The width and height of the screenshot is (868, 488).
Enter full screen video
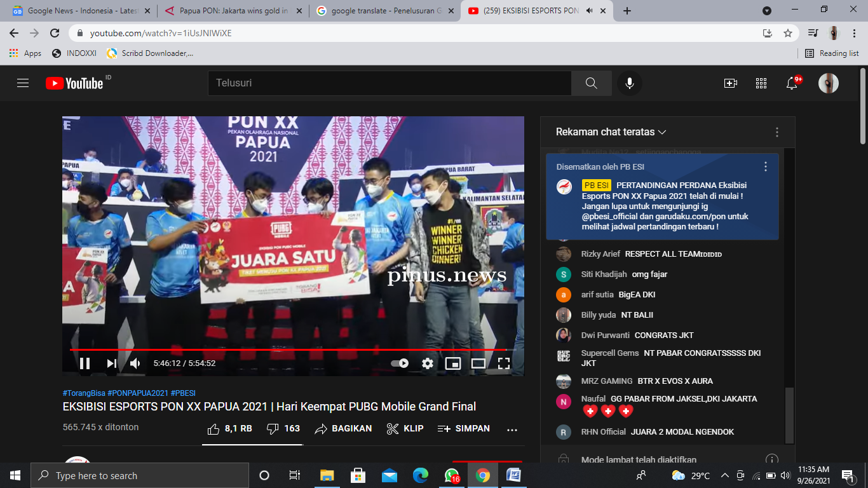(x=504, y=363)
